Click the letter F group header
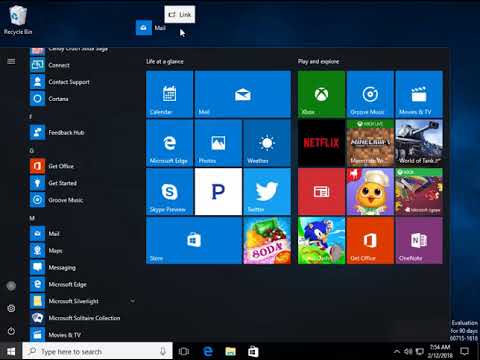480x360 pixels. [31, 117]
